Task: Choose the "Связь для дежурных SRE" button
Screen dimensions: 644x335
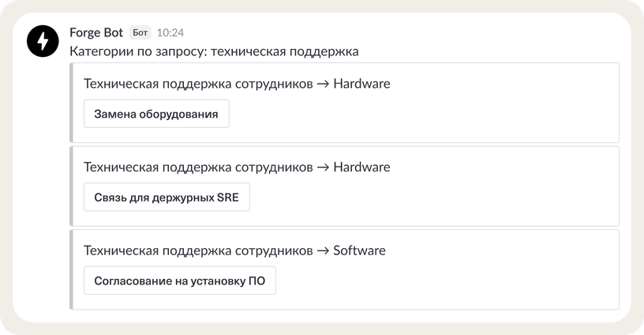Action: (x=167, y=197)
